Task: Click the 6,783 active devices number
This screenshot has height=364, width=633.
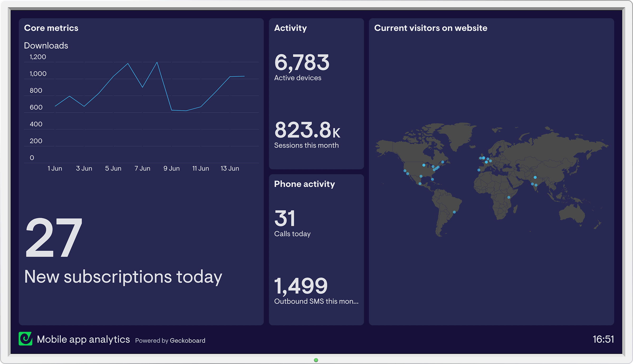Action: (302, 62)
